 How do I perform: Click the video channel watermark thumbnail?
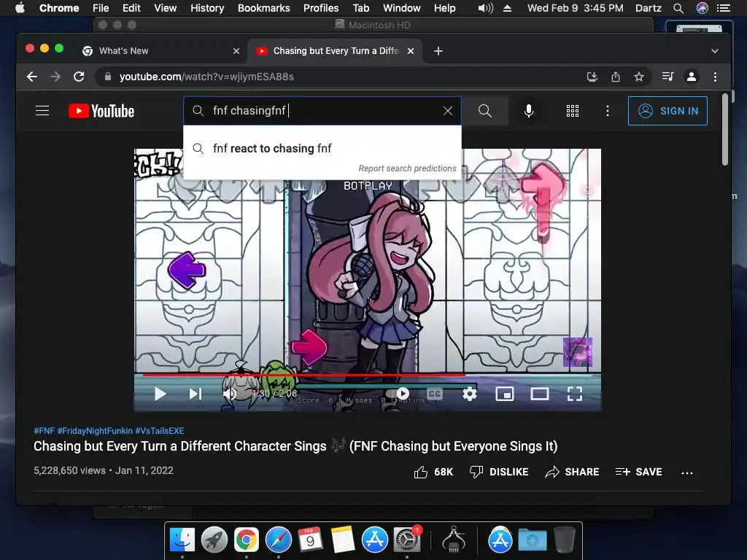[x=578, y=352]
